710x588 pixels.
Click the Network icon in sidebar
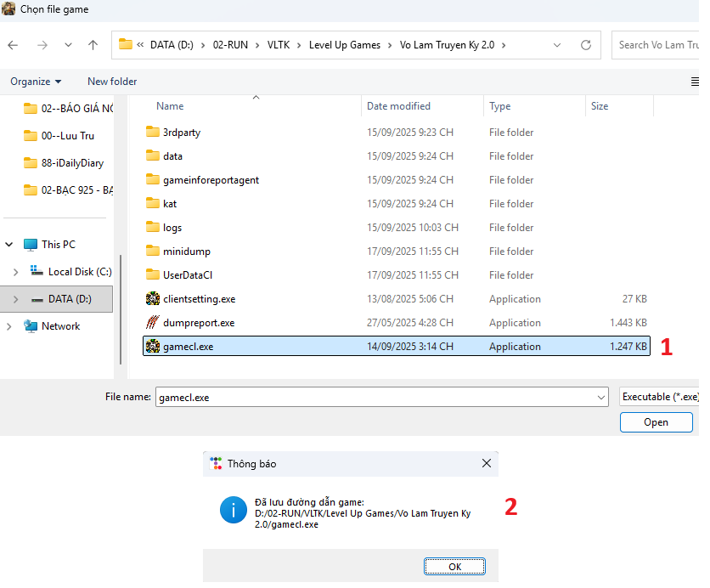click(31, 326)
